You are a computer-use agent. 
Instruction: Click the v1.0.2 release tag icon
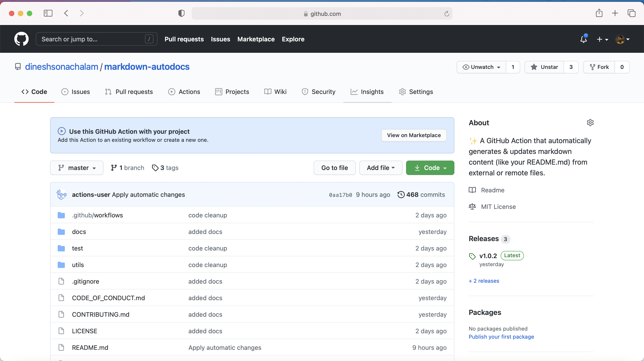(472, 256)
